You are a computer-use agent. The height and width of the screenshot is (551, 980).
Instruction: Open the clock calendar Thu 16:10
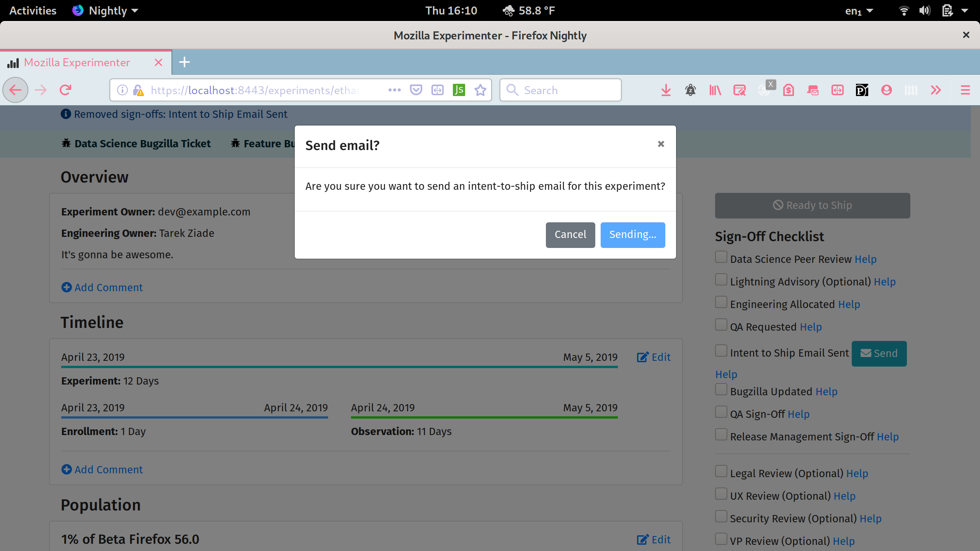point(451,11)
